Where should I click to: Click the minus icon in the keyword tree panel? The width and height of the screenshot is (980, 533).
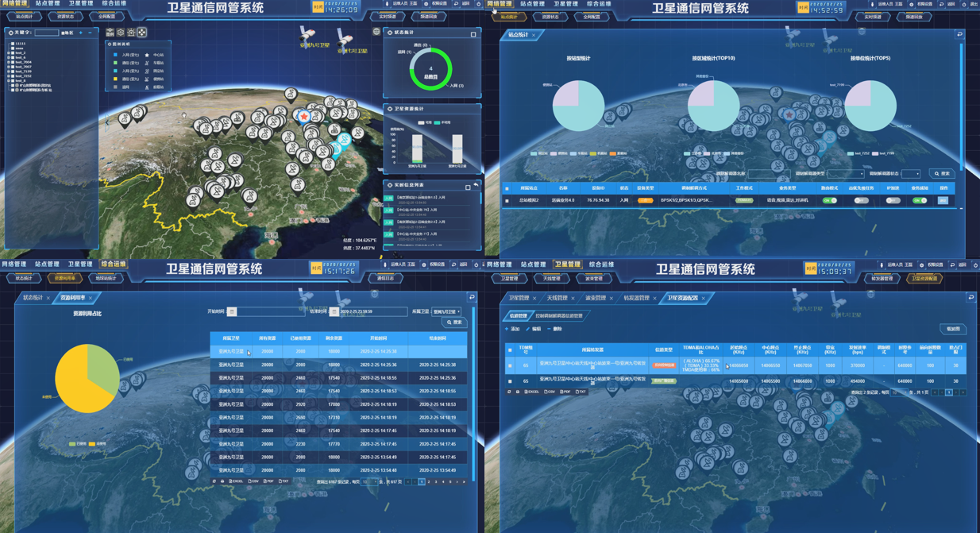click(x=90, y=33)
